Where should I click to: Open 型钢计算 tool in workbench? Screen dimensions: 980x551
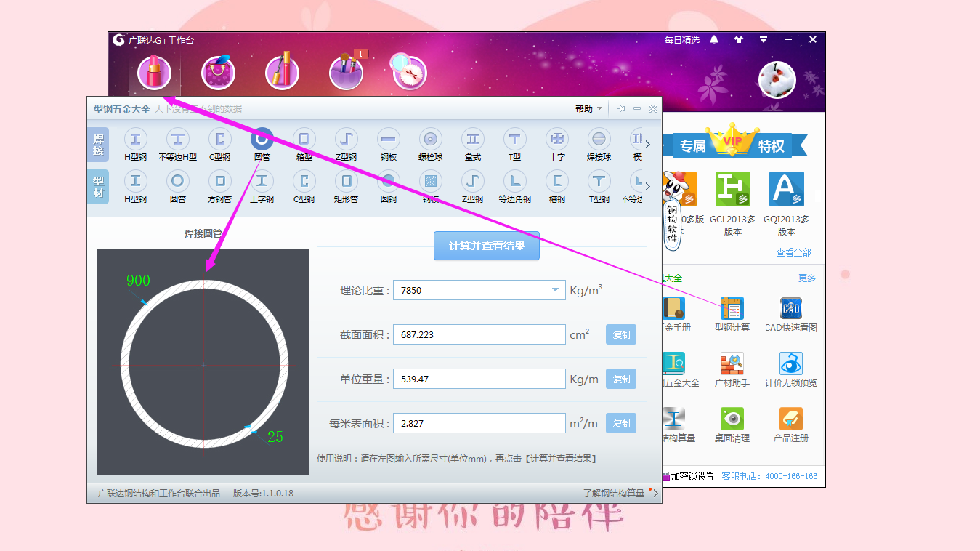click(732, 314)
